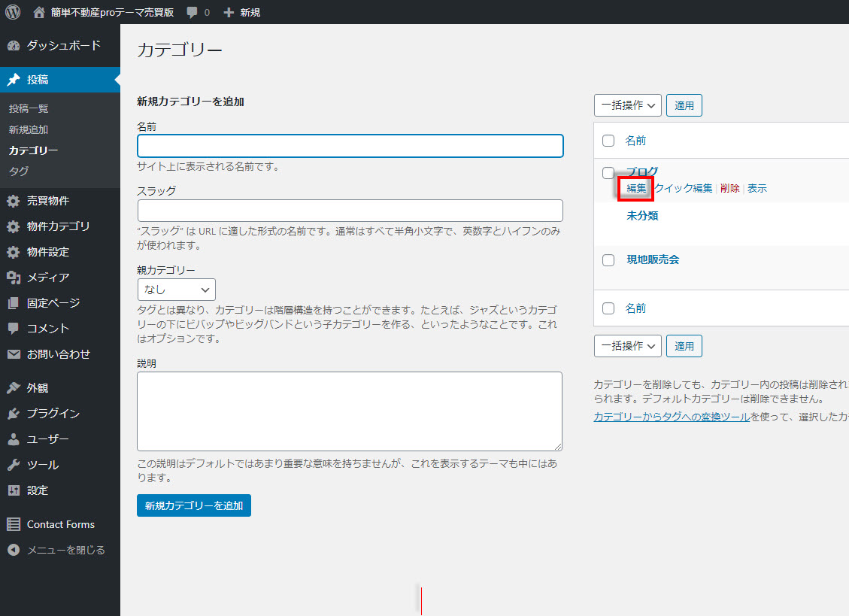Click the plus icon for 新規
The width and height of the screenshot is (849, 616).
click(229, 12)
